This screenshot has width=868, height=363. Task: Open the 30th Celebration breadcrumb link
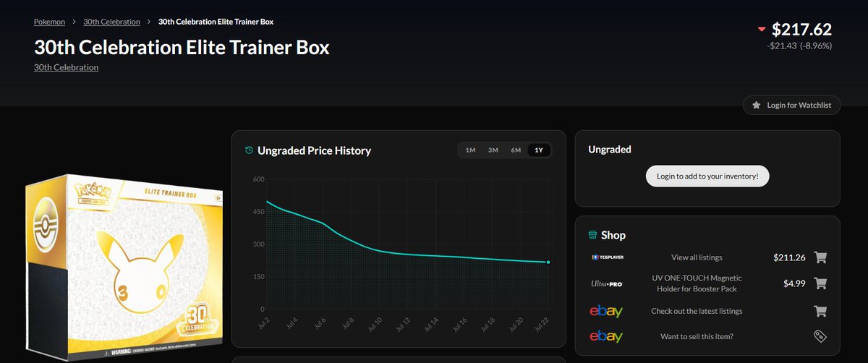[111, 22]
